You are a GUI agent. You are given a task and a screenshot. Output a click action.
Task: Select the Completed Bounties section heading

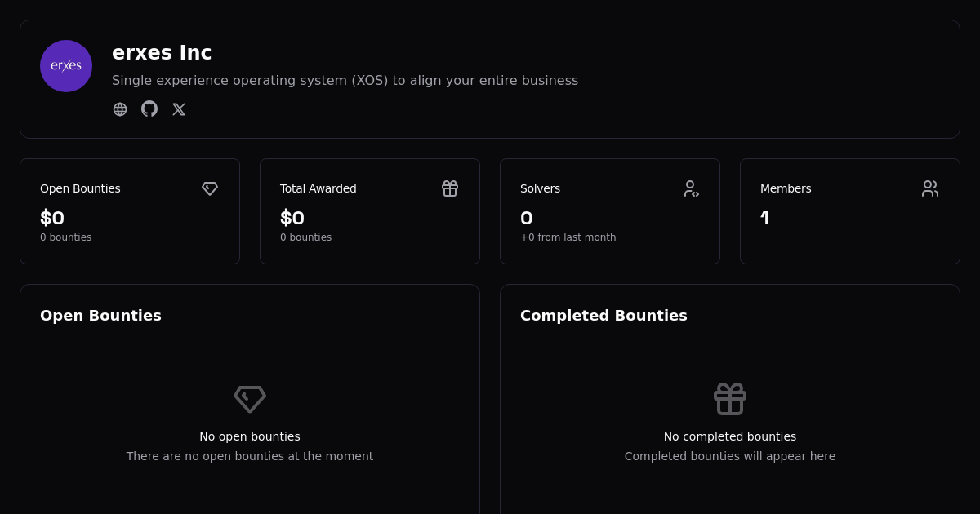pyautogui.click(x=604, y=315)
